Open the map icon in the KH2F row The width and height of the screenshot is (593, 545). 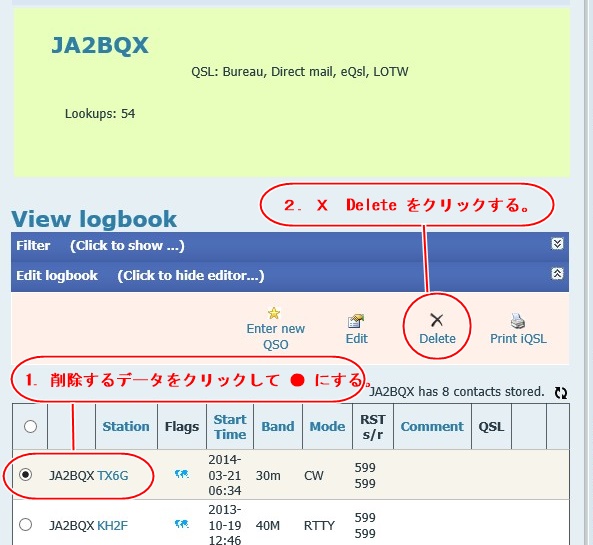tap(182, 524)
